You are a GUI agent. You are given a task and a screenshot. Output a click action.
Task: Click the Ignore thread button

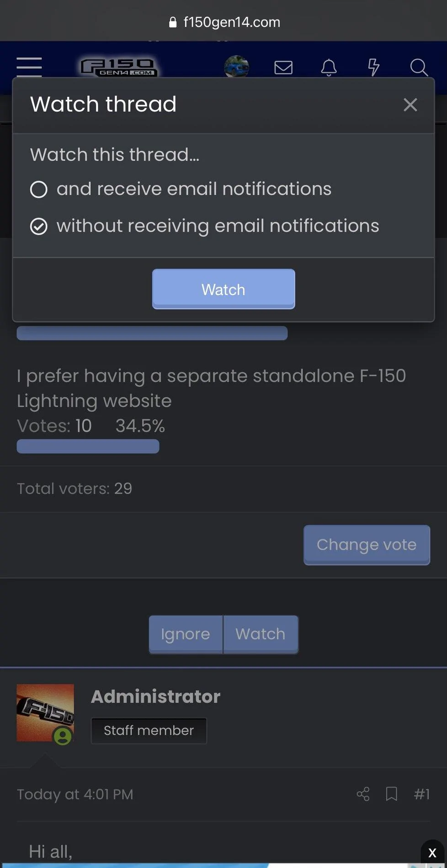point(186,634)
